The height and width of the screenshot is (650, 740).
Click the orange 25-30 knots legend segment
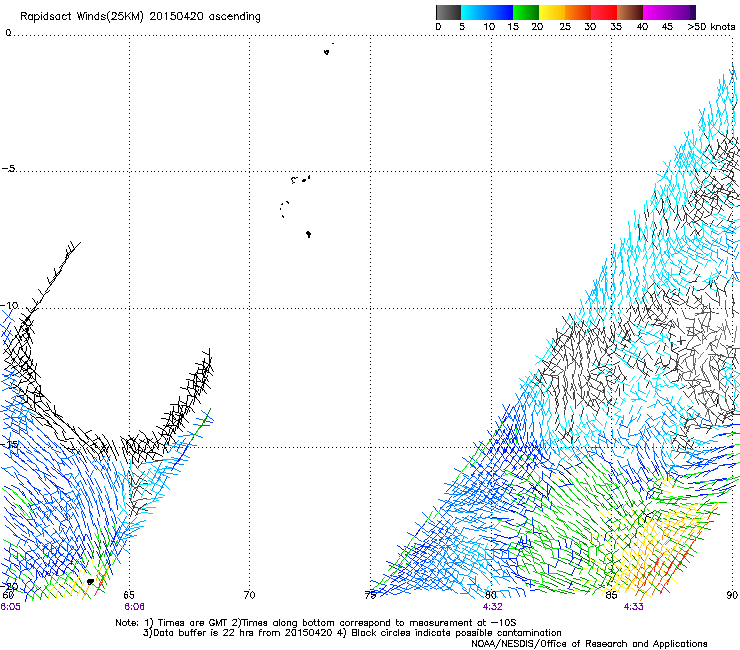578,12
